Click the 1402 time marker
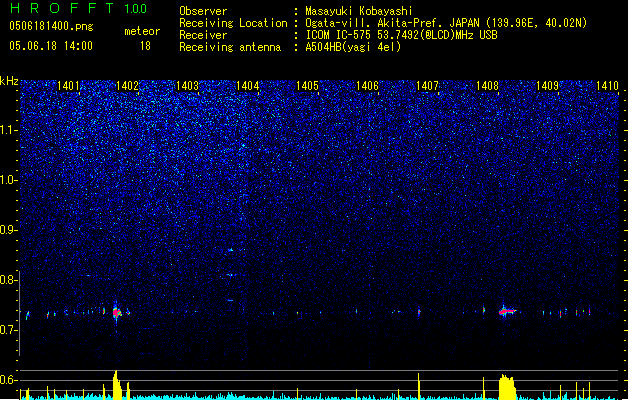The height and width of the screenshot is (400, 629). click(x=128, y=86)
